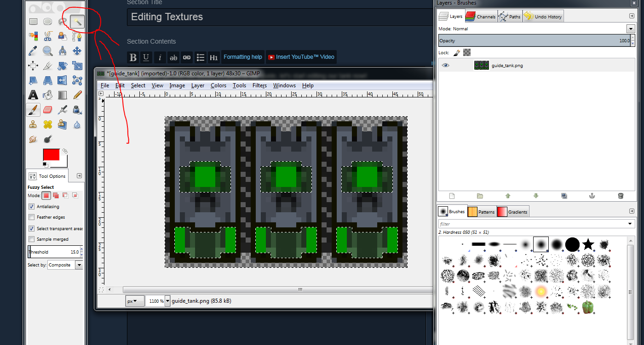
Task: Select the Airbrush tool
Action: (x=63, y=110)
